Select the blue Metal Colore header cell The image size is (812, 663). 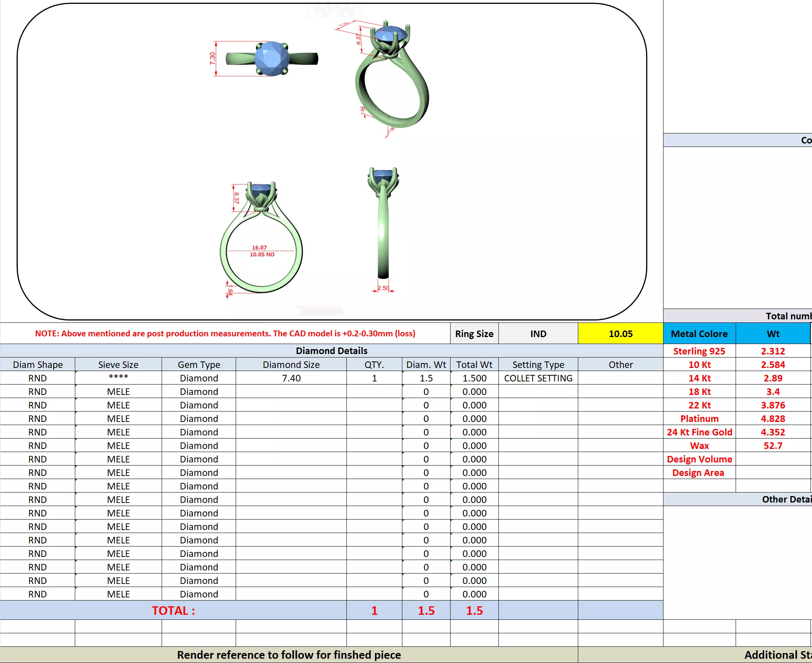point(699,334)
